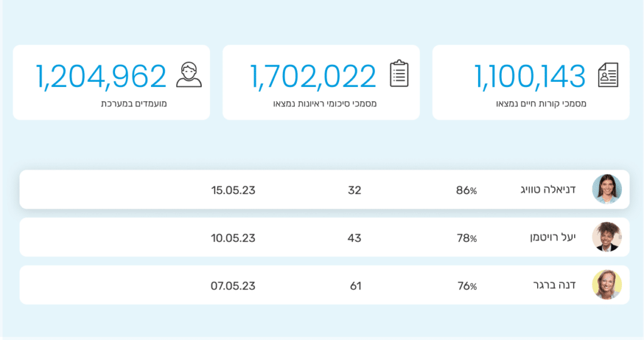Open דנה ברגר profile photo
This screenshot has height=340, width=644.
coord(607,285)
